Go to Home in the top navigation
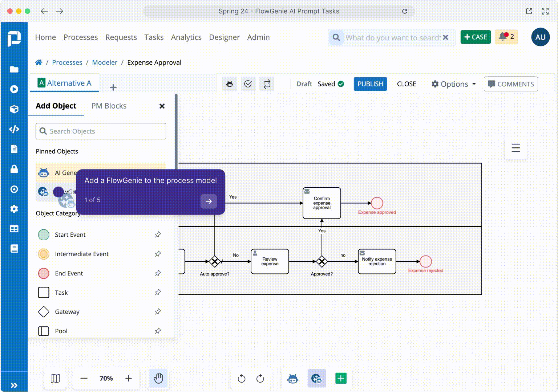This screenshot has height=392, width=558. pos(45,37)
